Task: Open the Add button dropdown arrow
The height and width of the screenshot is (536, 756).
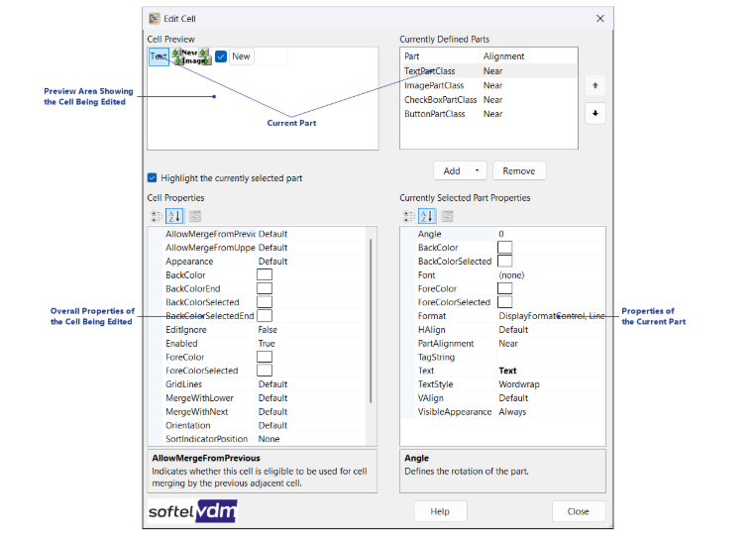Action: click(477, 170)
